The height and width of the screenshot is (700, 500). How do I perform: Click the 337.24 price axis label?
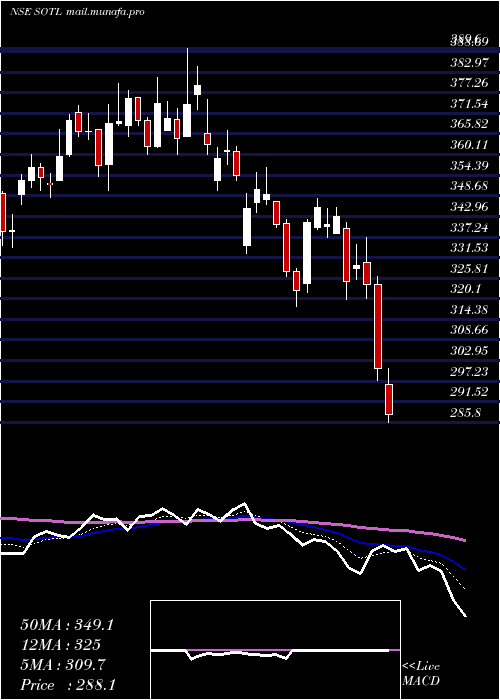pyautogui.click(x=469, y=227)
